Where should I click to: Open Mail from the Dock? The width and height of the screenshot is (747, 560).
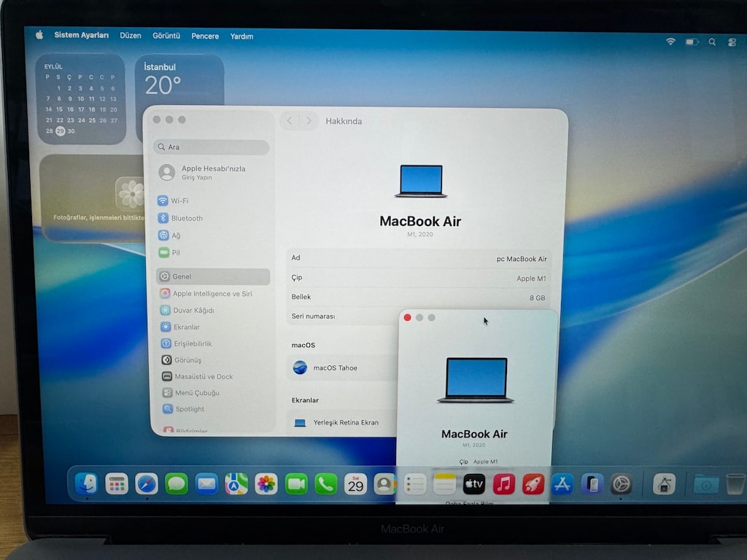[206, 484]
